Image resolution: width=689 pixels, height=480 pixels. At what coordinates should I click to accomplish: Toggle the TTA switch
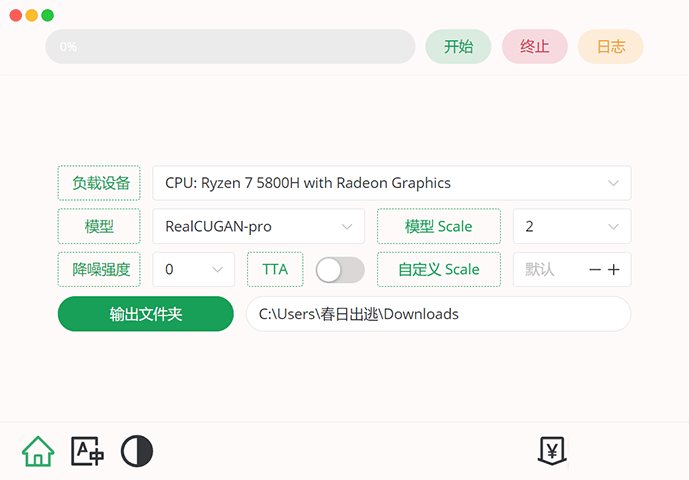point(340,270)
